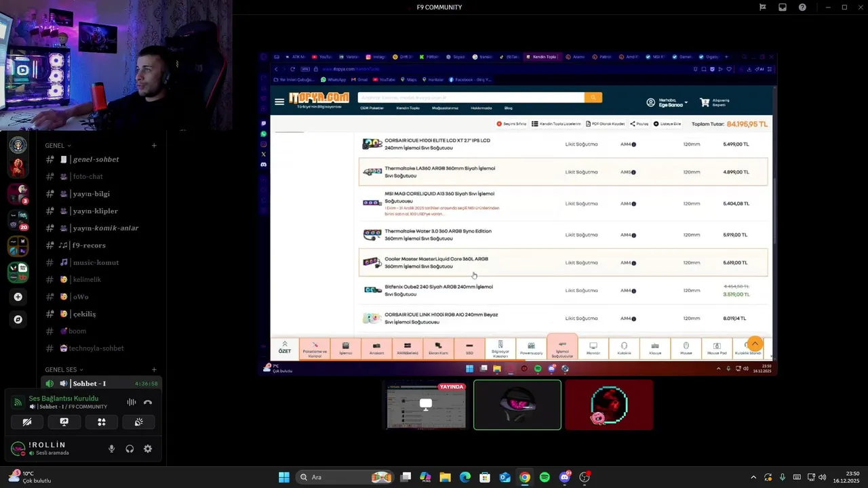Open the Discord inbox icon in title bar
The height and width of the screenshot is (488, 868).
(x=783, y=7)
